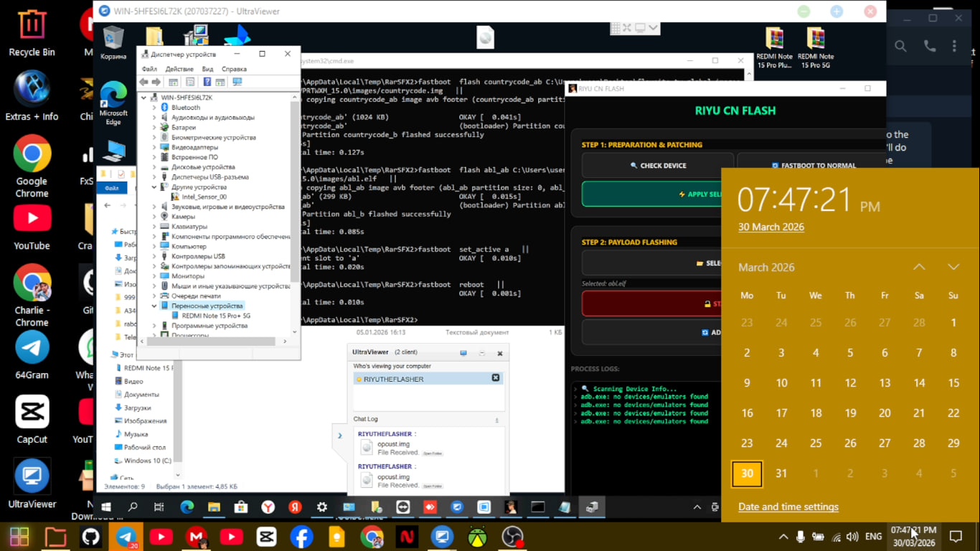Viewport: 980px width, 551px height.
Task: Open Справка menu in Device Manager
Action: [x=234, y=69]
